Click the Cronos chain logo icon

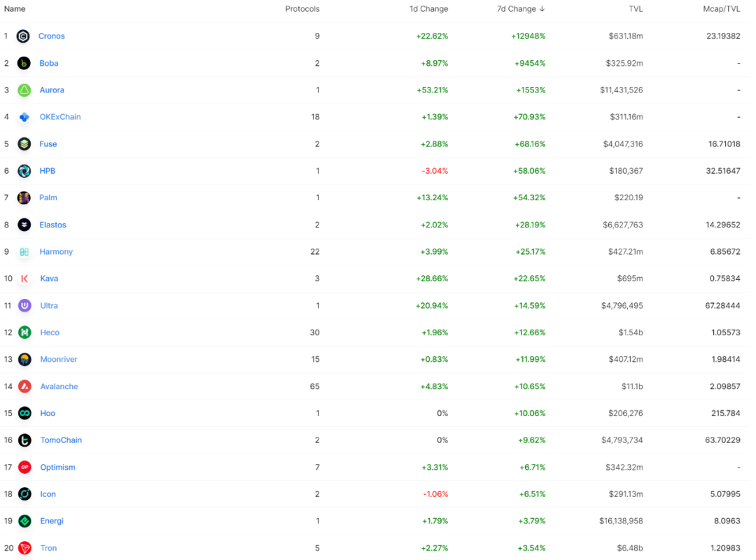23,36
